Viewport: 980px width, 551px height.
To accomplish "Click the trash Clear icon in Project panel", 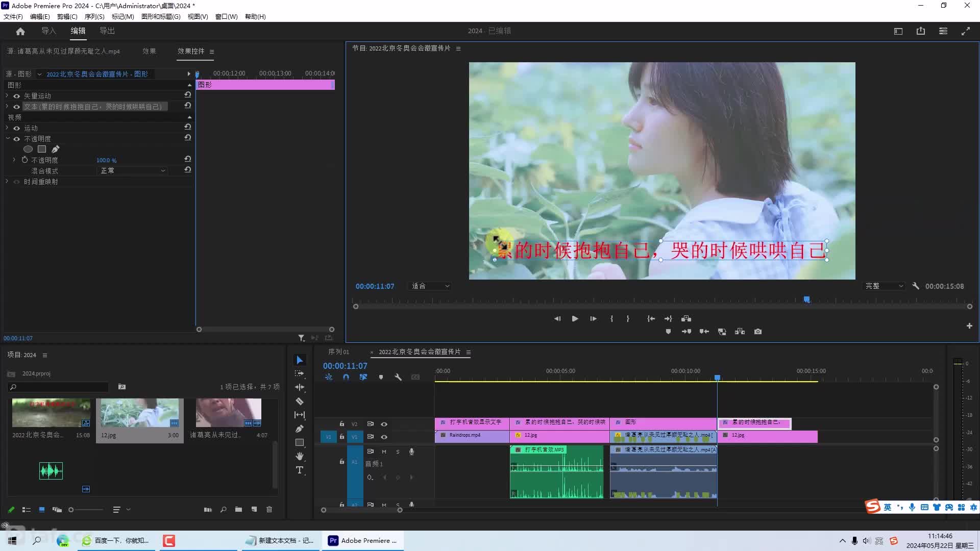I will [x=269, y=509].
